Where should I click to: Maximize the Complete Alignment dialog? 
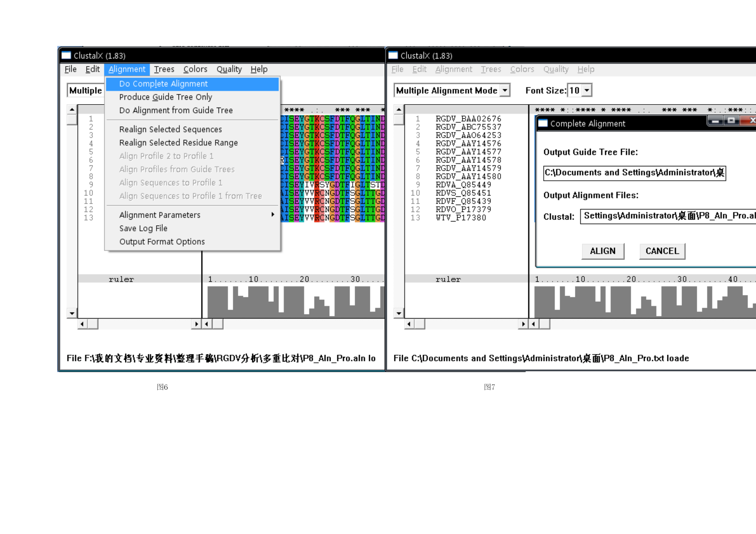pos(731,121)
